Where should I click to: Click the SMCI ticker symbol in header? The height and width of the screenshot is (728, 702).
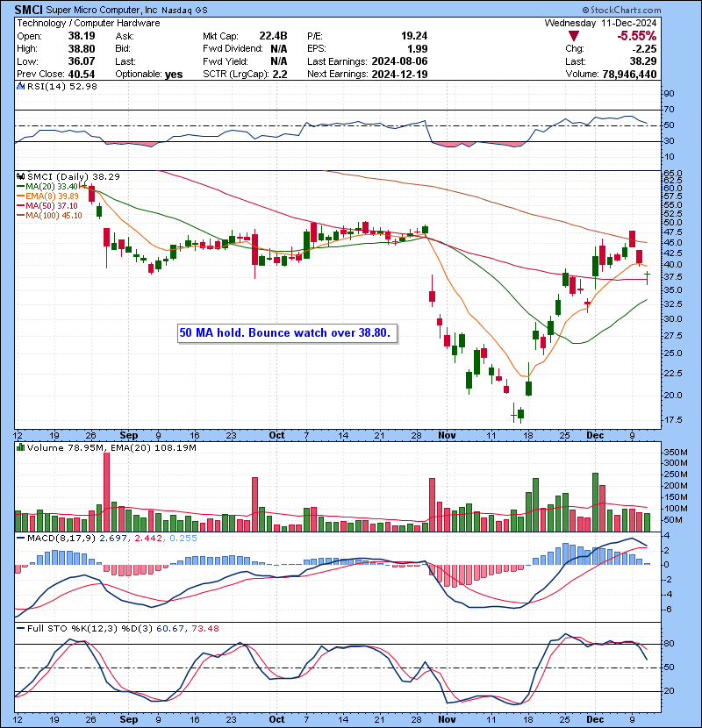point(29,10)
